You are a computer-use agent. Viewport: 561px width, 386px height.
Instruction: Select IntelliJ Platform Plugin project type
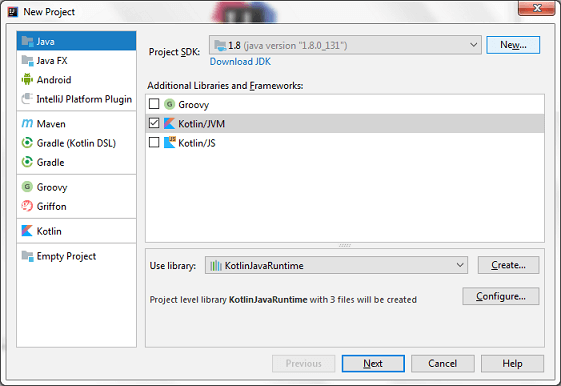(76, 99)
